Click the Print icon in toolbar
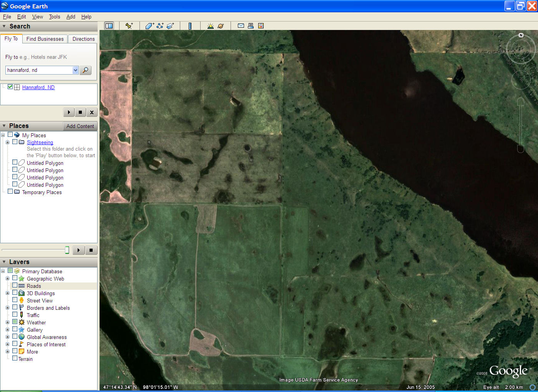The image size is (538, 392). [x=251, y=26]
